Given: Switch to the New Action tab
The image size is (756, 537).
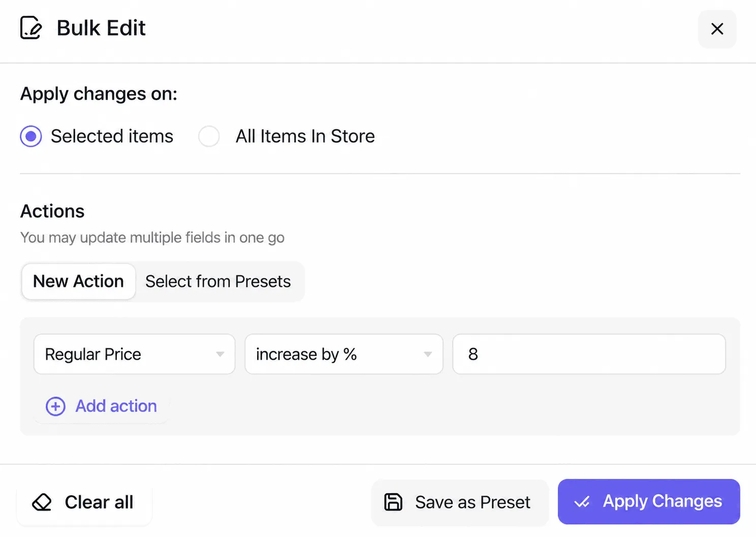Looking at the screenshot, I should pos(78,281).
